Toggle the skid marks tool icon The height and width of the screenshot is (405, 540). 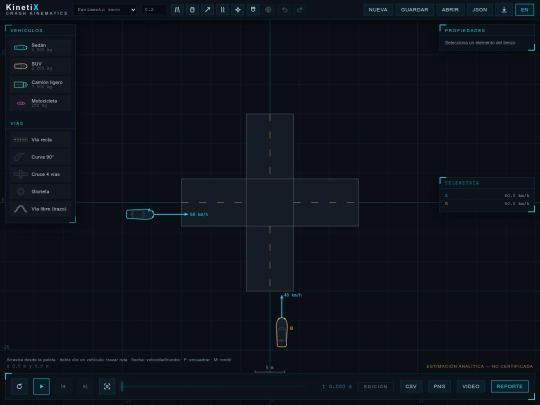pyautogui.click(x=222, y=10)
